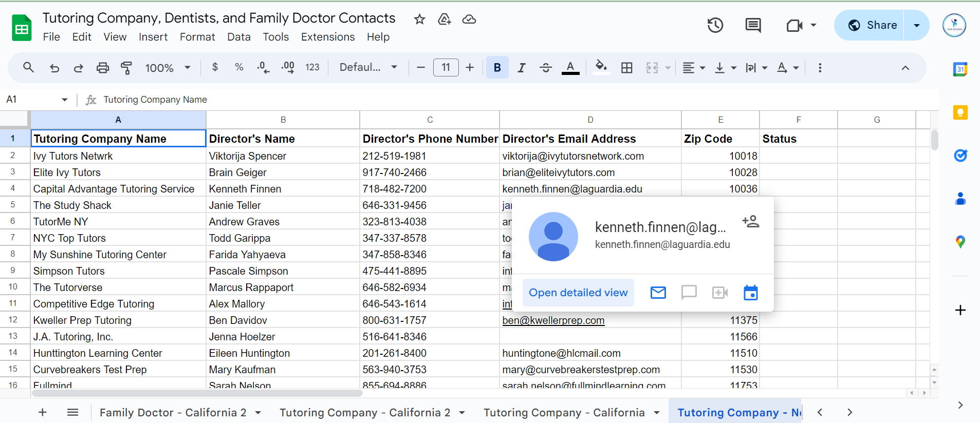Toggle bold formatting
Image resolution: width=980 pixels, height=423 pixels.
coord(497,68)
